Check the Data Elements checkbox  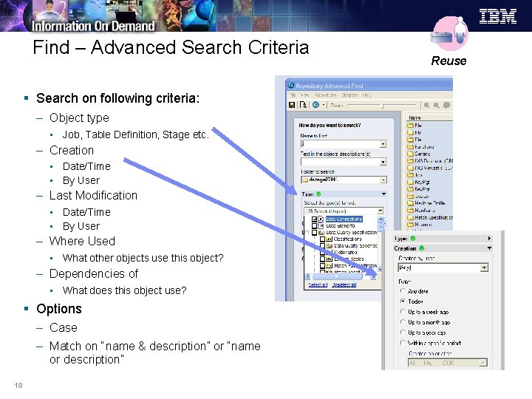pyautogui.click(x=314, y=225)
